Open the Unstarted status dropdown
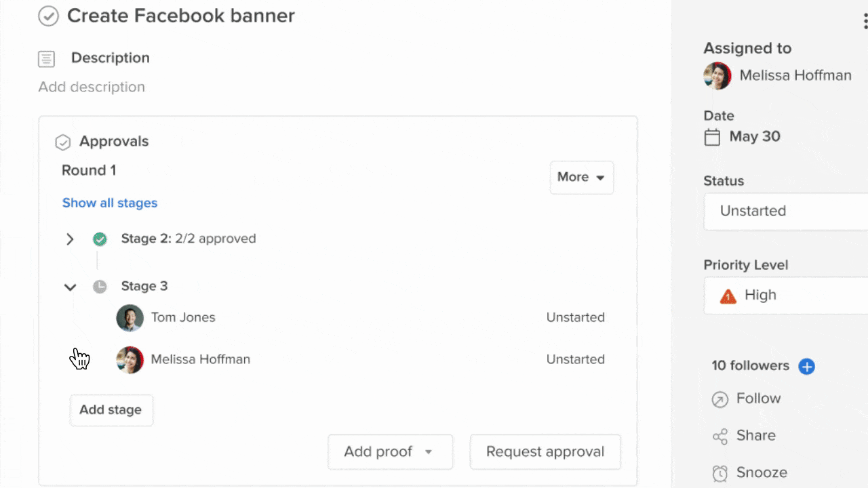 pyautogui.click(x=785, y=211)
